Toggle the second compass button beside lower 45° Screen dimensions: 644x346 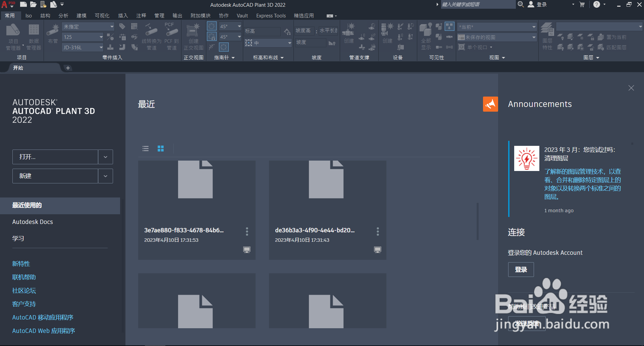(x=212, y=37)
